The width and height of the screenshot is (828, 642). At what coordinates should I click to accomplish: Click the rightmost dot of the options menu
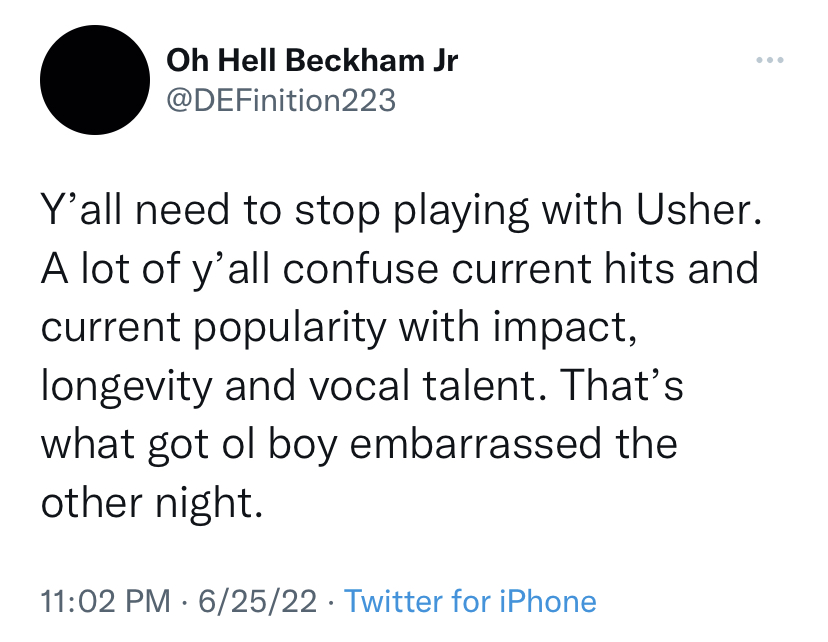tap(780, 58)
